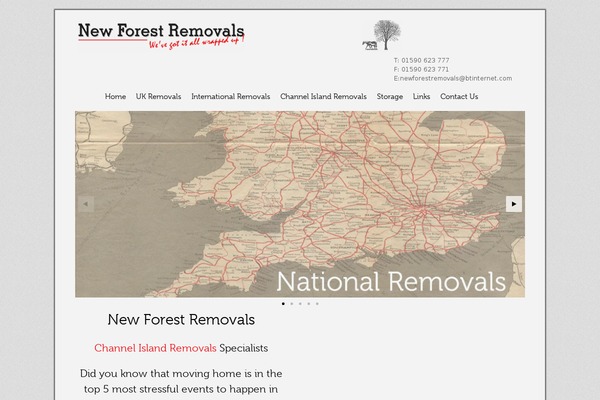Follow the red Channel Island Removals link

tap(155, 348)
